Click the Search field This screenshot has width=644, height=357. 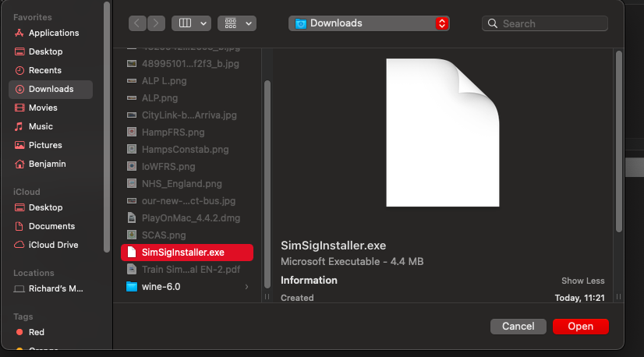[545, 24]
